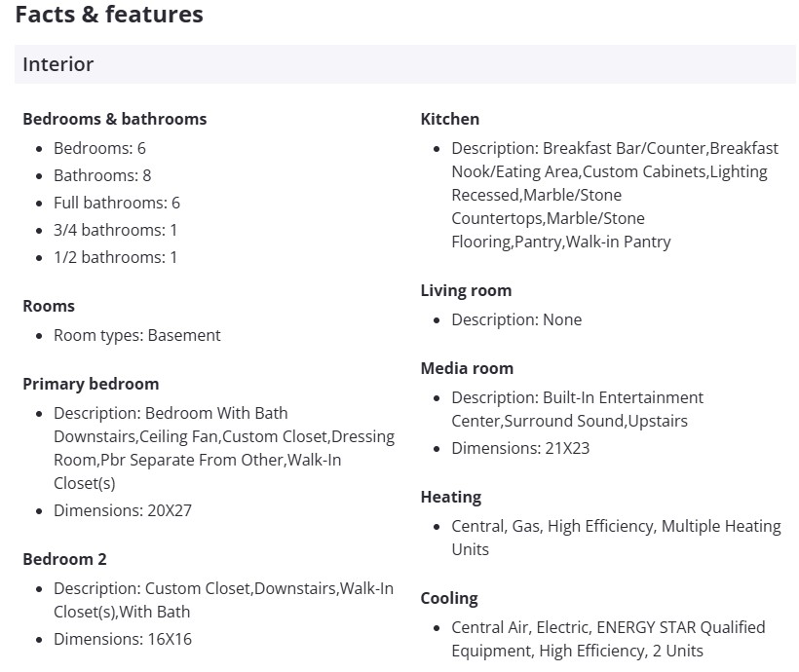Click the Cooling subheading
Viewport: 799px width, 672px height.
pos(449,598)
